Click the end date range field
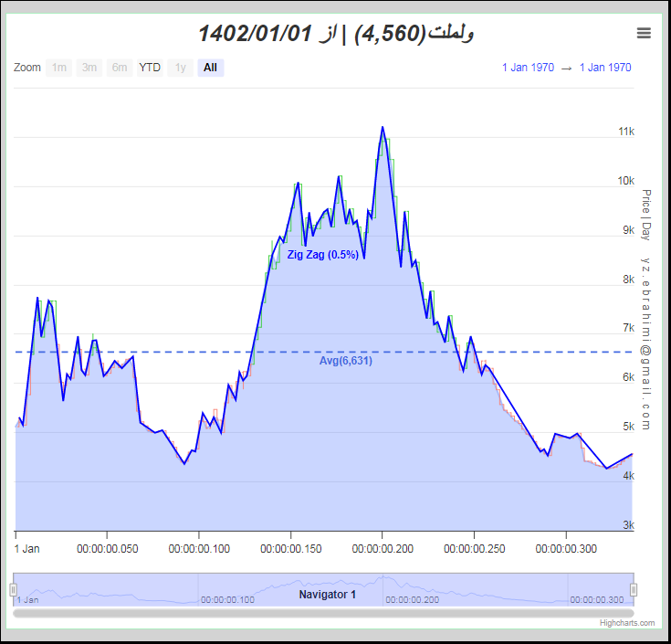This screenshot has height=644, width=671. (x=605, y=68)
